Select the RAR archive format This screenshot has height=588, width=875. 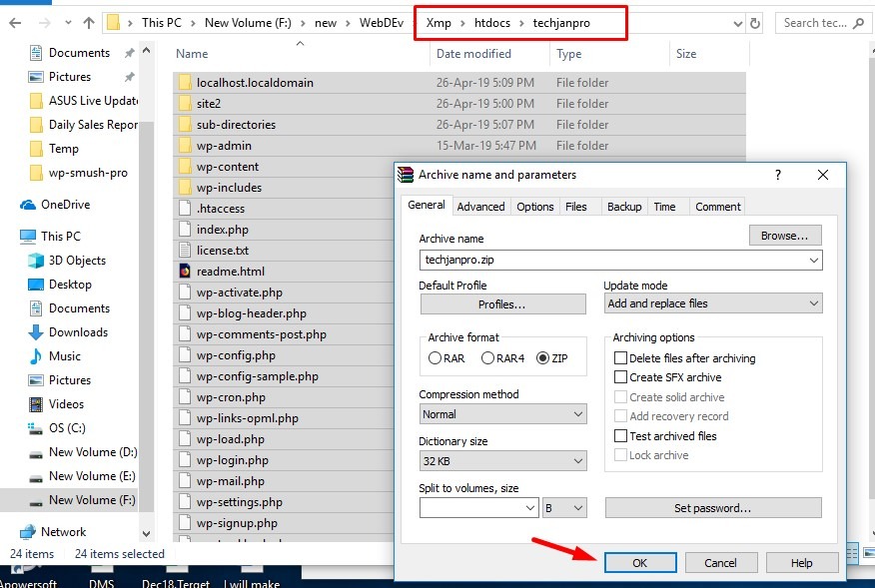437,358
